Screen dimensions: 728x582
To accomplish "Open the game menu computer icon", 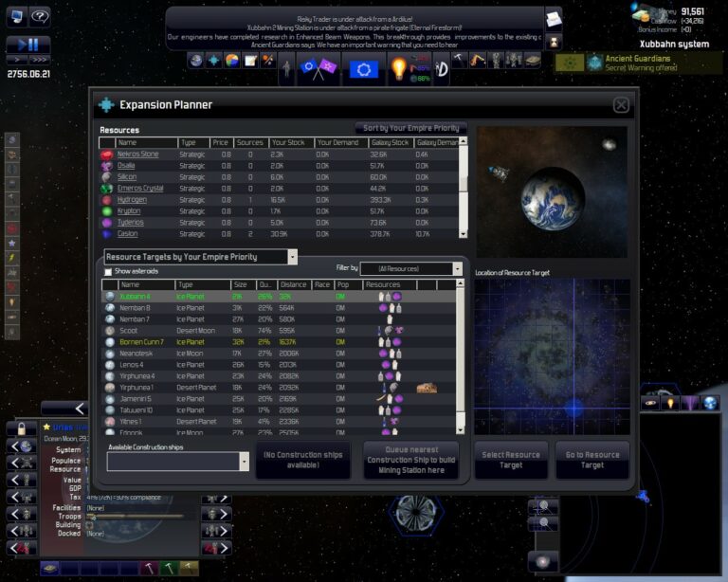I will coord(16,17).
